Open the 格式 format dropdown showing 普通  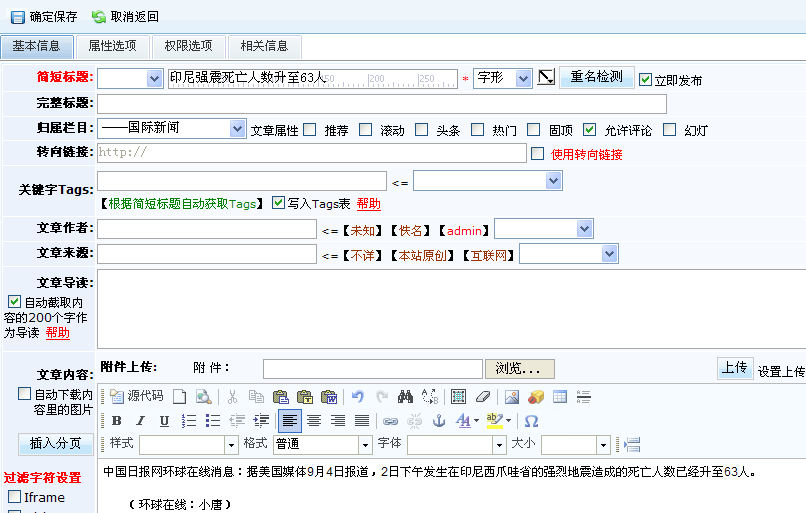click(x=323, y=445)
